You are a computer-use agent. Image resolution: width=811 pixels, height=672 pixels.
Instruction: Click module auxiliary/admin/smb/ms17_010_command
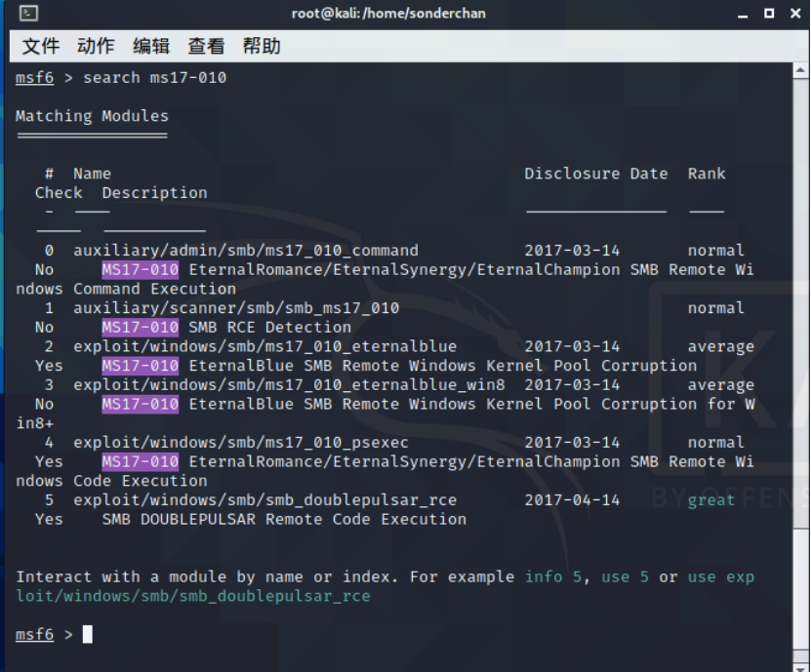(246, 251)
